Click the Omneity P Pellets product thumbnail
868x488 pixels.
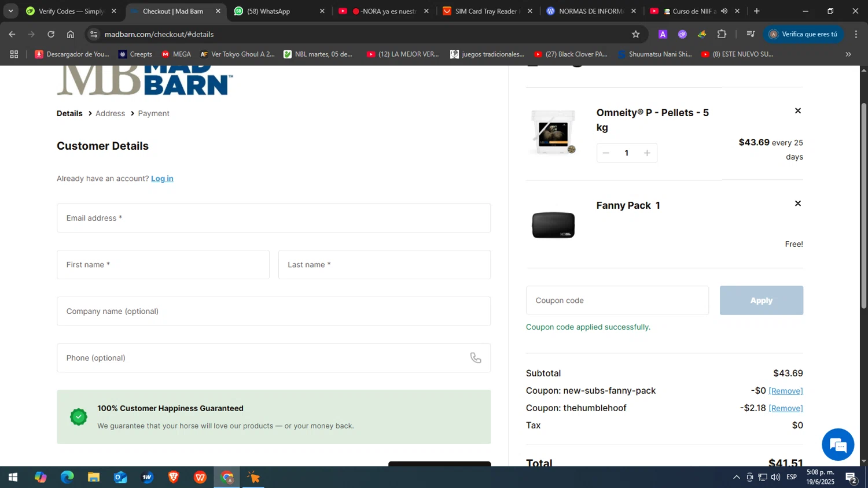tap(553, 132)
